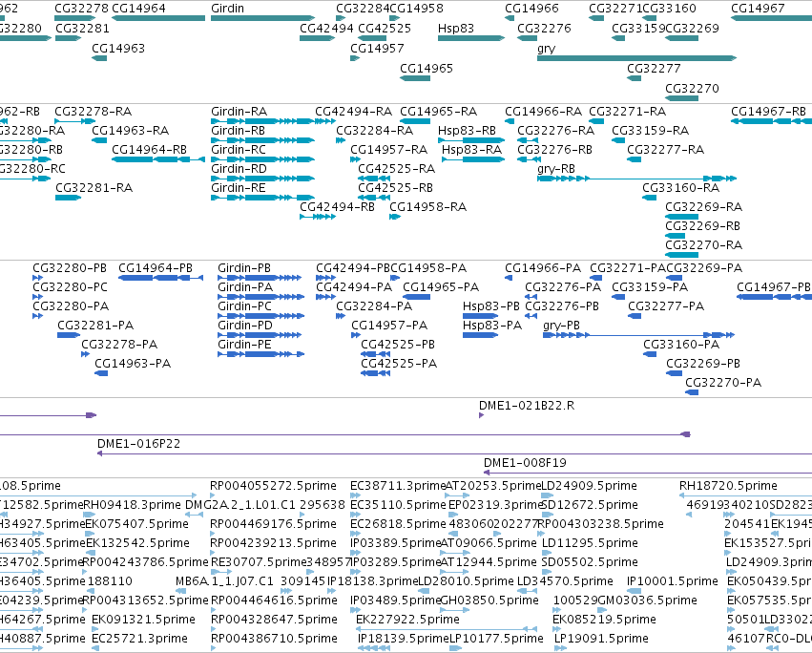Viewport: 812px width, 653px height.
Task: Select the CG14966 gene label
Action: tap(531, 9)
